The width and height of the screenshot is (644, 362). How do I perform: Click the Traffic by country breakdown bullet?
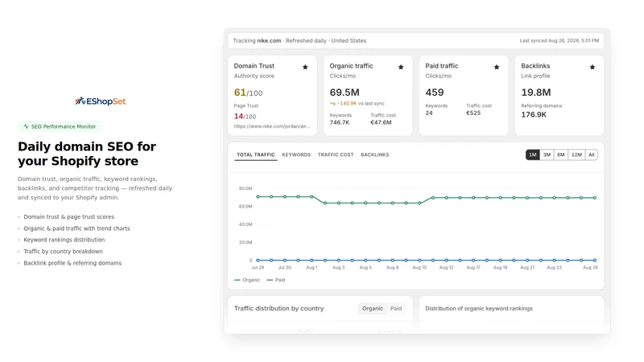point(64,251)
